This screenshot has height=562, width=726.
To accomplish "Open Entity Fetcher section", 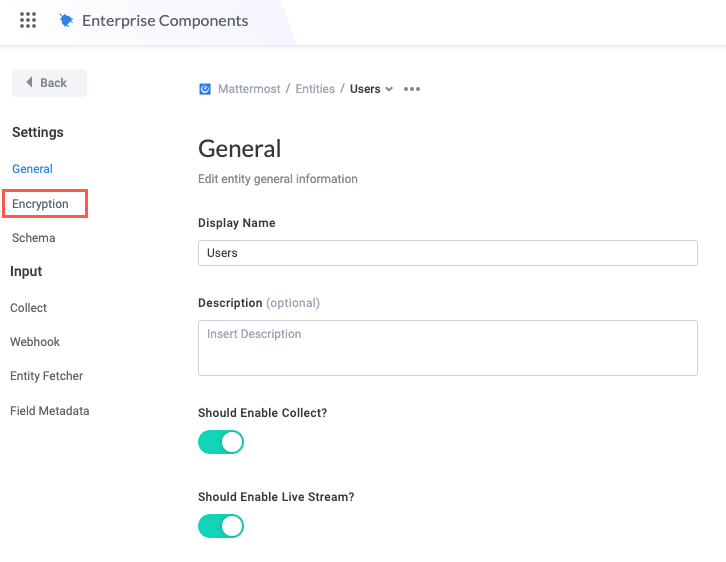I will pos(46,376).
